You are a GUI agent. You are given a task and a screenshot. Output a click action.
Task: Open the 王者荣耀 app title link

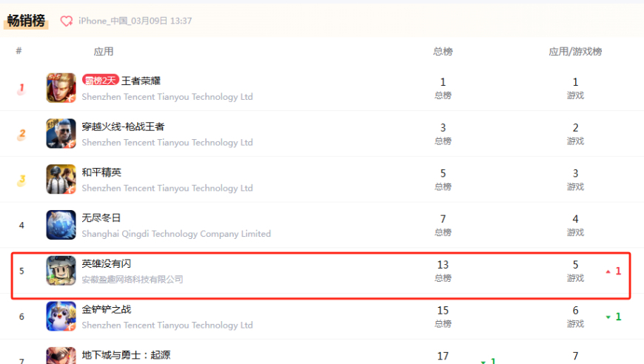click(141, 81)
